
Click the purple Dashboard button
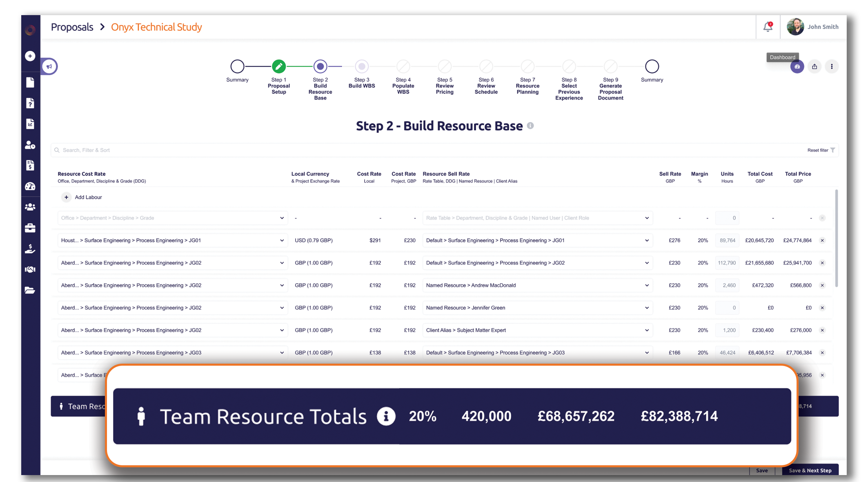(797, 67)
